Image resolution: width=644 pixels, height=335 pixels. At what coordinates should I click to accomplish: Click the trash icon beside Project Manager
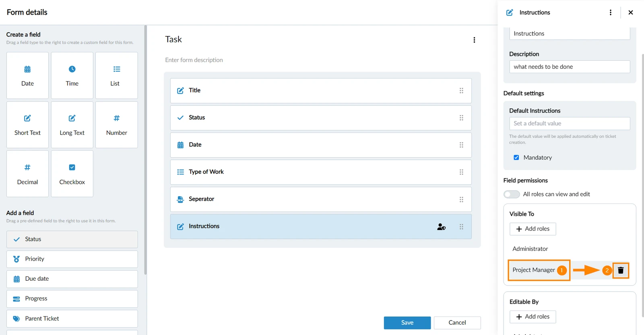tap(620, 270)
